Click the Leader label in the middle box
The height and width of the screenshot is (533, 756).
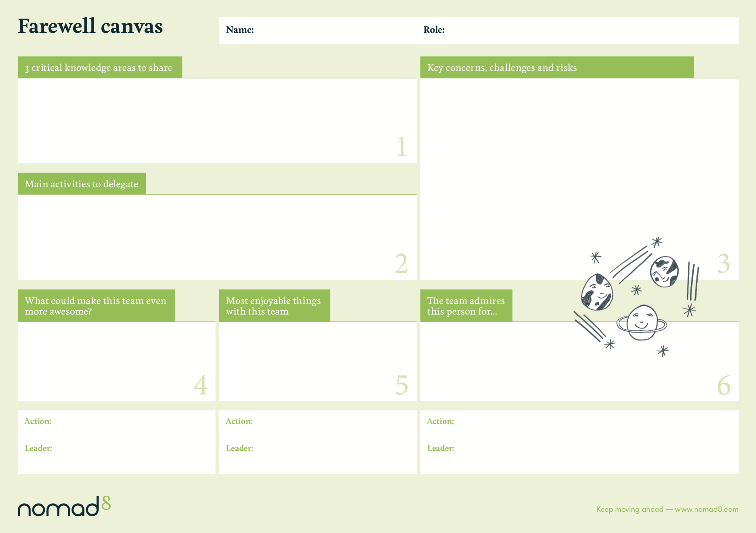point(239,449)
